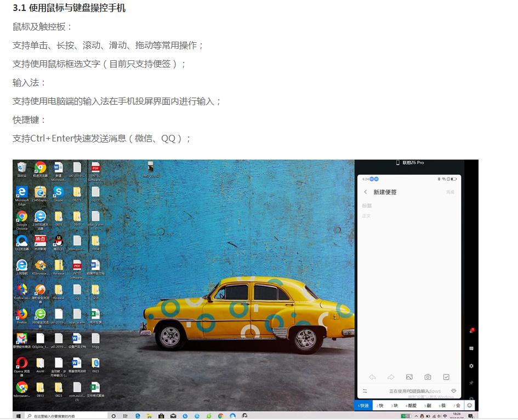Open Microsoft Edge from the taskbar
This screenshot has width=518, height=420.
pyautogui.click(x=137, y=416)
